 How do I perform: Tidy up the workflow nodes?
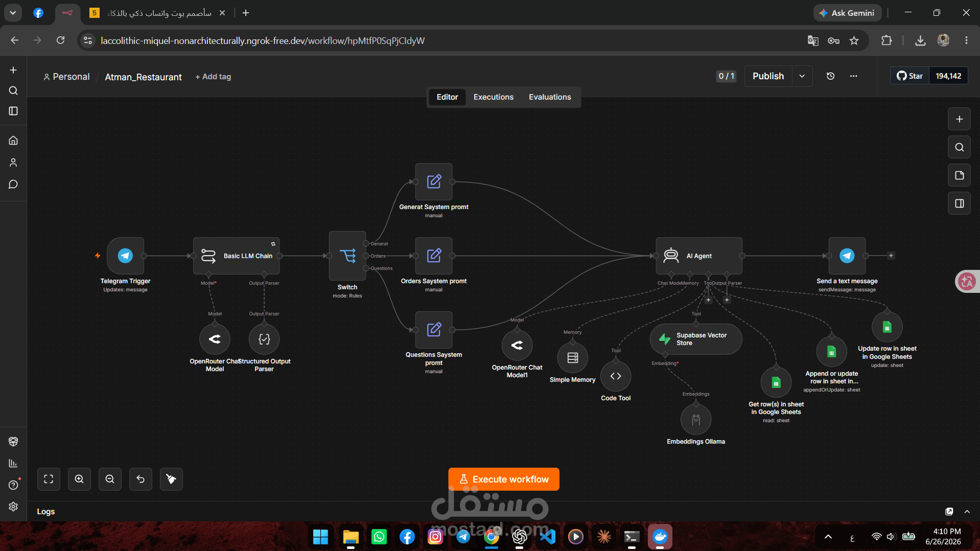(171, 479)
